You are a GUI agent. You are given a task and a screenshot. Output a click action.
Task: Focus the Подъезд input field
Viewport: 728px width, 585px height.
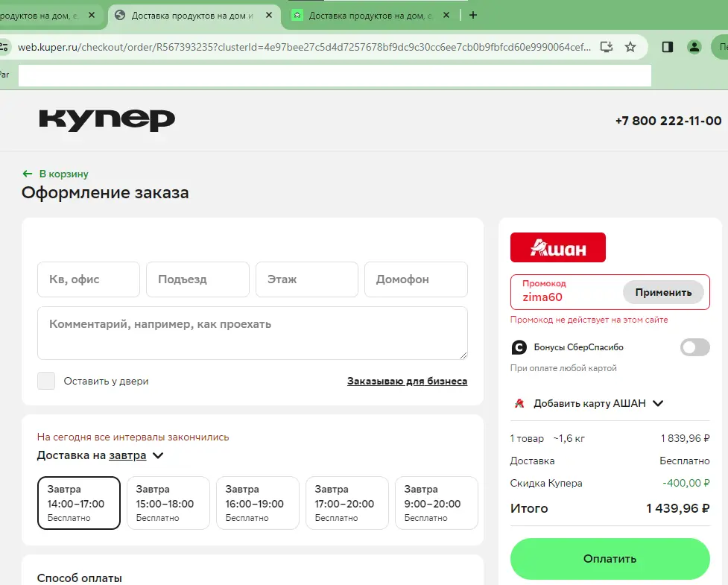pyautogui.click(x=197, y=279)
